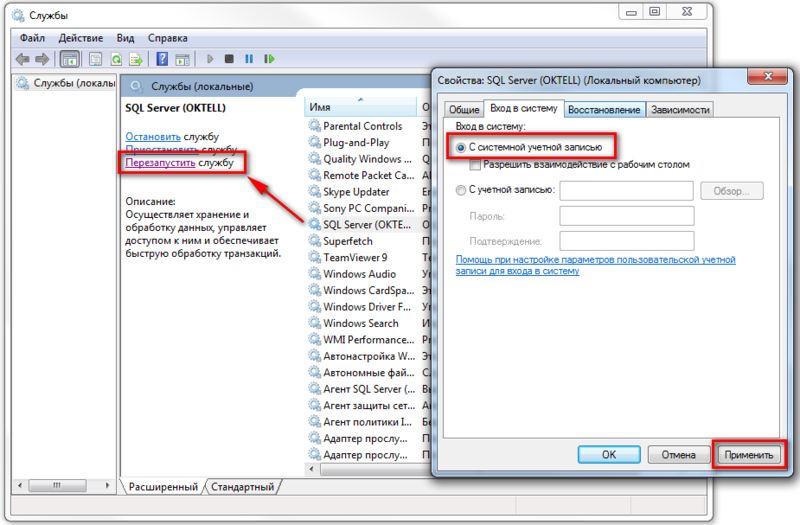Select Службы (локальные) tree node
Image resolution: width=800 pixels, height=525 pixels.
pyautogui.click(x=65, y=83)
